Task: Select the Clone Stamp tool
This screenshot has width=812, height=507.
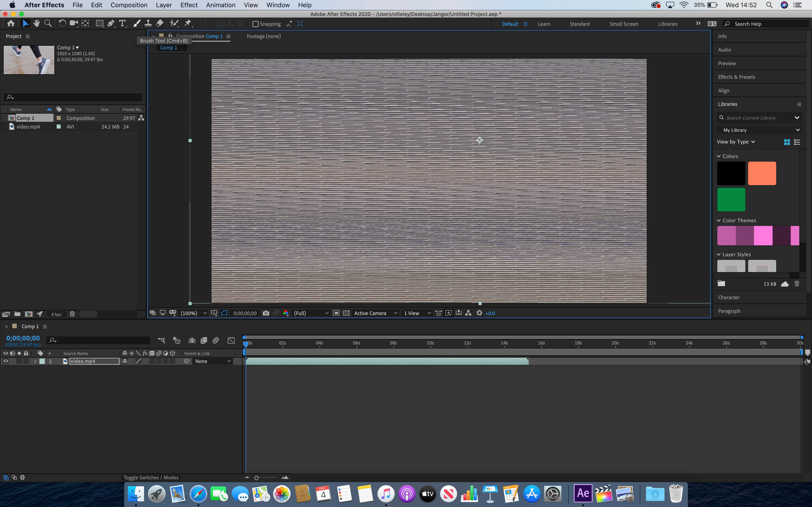Action: (148, 24)
